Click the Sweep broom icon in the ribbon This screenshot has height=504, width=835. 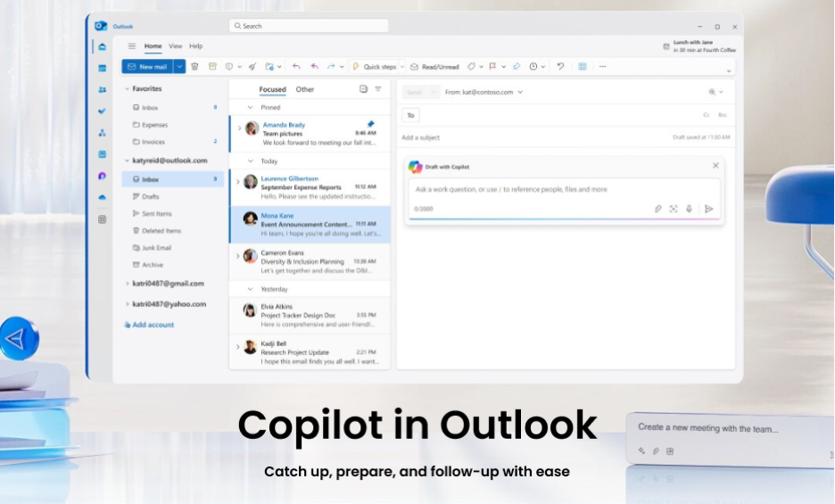point(252,67)
